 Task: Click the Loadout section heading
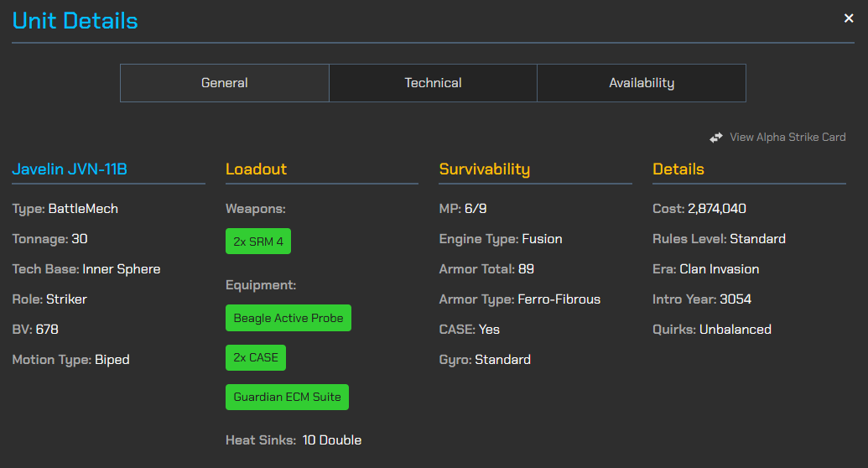[256, 169]
